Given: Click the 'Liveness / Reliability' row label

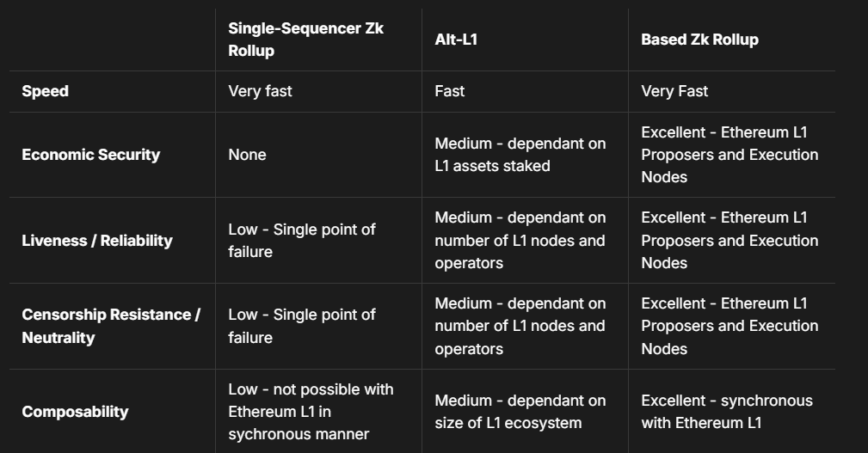Looking at the screenshot, I should pyautogui.click(x=96, y=241).
